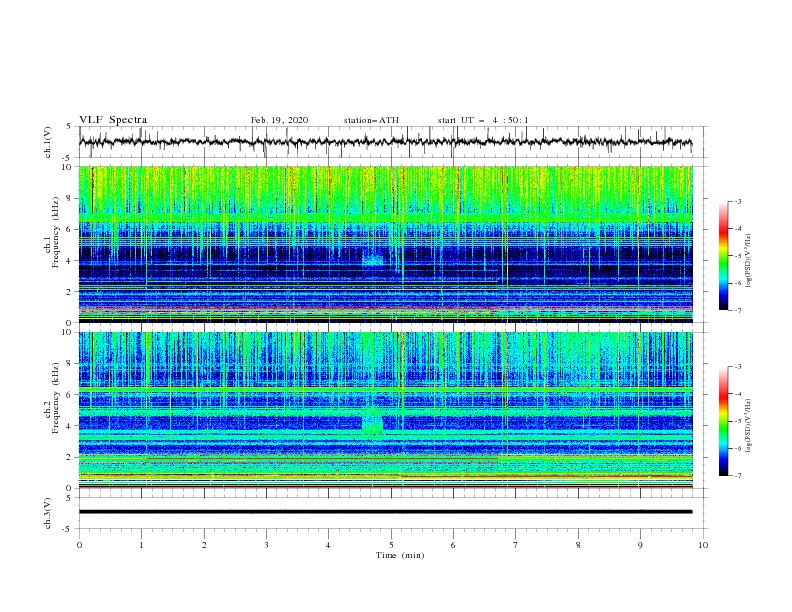Click the "6" tick on the time axis

[x=453, y=545]
